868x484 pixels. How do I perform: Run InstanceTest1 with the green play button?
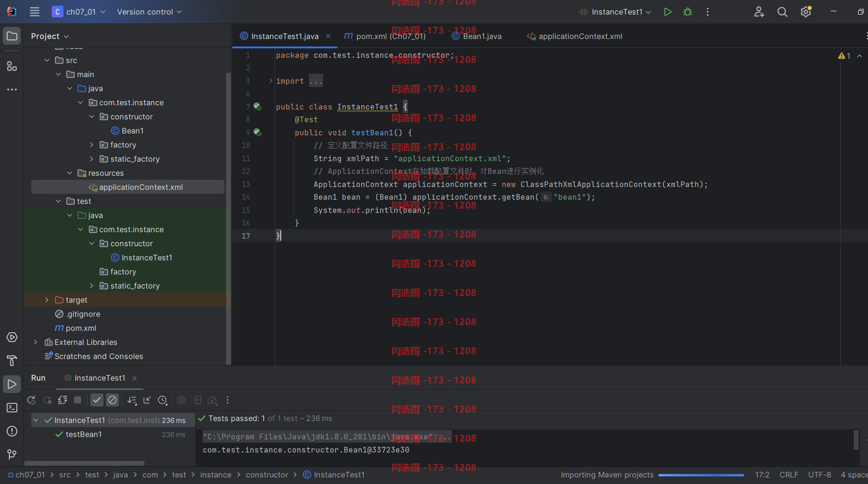pos(667,12)
